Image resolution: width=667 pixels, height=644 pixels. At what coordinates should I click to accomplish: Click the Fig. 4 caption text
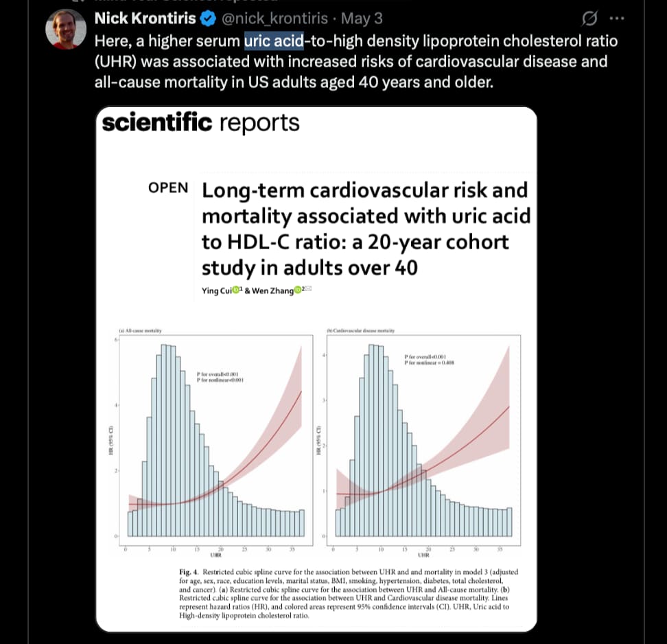tap(349, 593)
